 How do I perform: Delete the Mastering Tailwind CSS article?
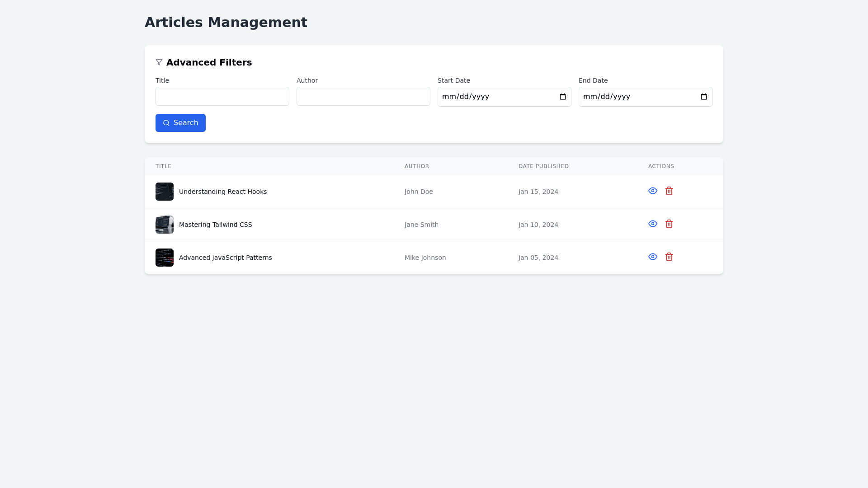coord(669,224)
